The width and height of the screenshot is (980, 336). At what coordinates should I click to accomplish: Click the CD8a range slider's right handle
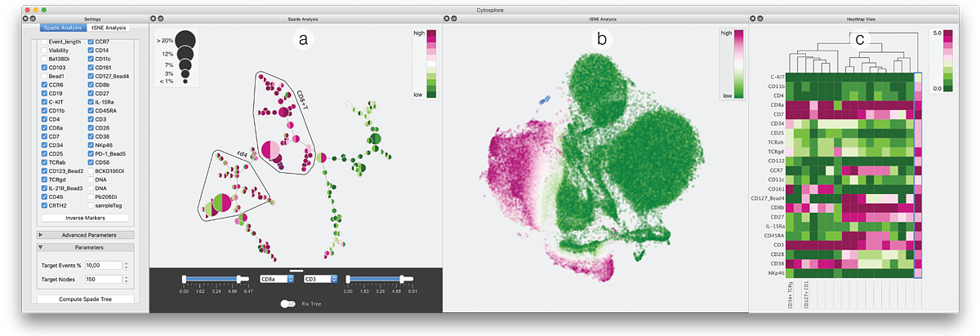pos(238,279)
